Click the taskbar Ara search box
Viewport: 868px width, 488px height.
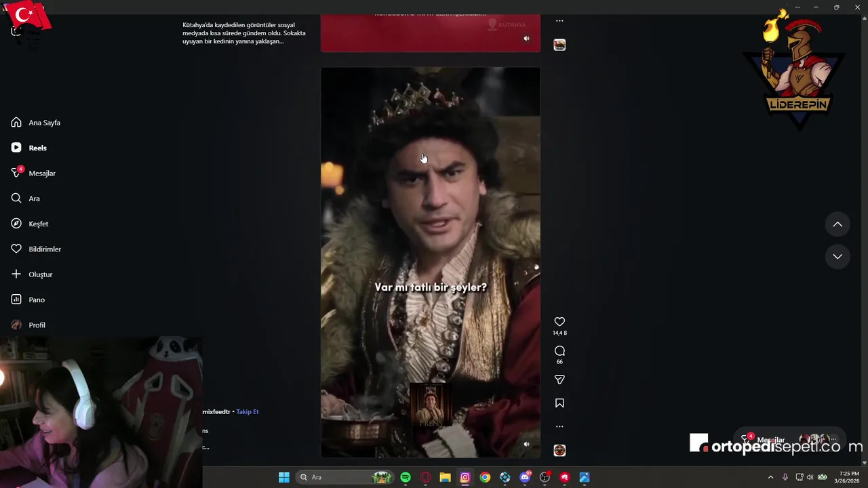345,477
